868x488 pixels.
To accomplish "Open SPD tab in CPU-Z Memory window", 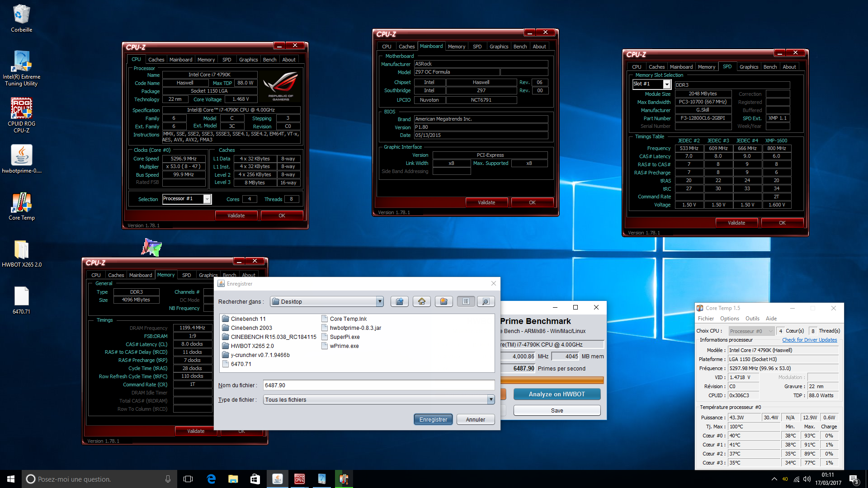I will [186, 275].
